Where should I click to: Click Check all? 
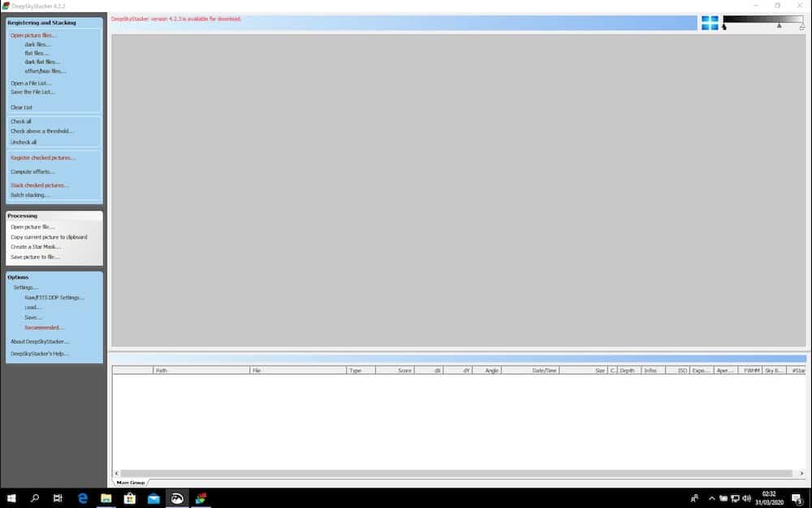21,121
